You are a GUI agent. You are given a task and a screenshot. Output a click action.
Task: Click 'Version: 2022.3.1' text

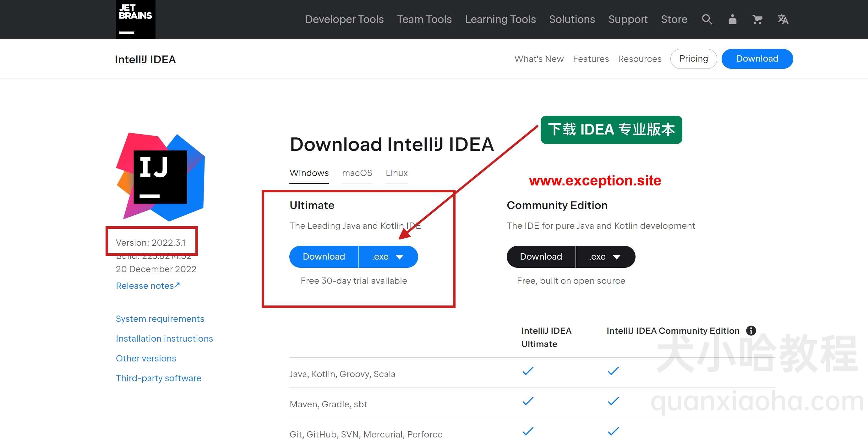[150, 243]
